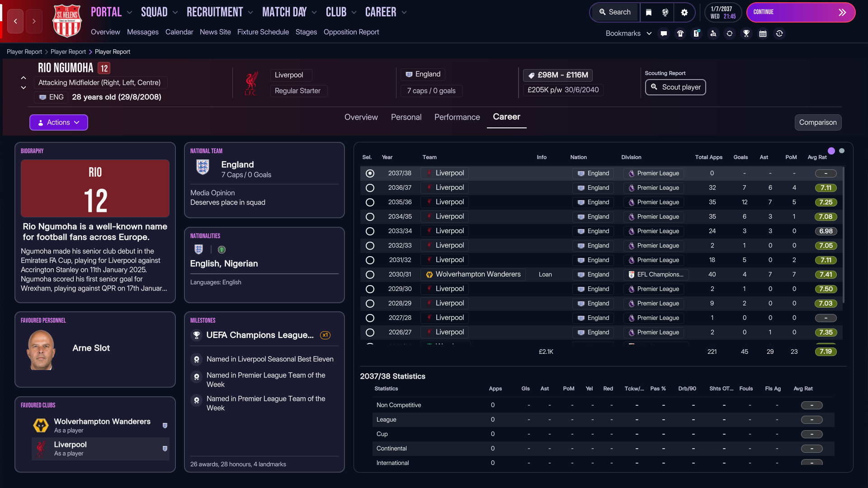Open the player search scouting shortcut icon
868x488 pixels.
click(713, 33)
